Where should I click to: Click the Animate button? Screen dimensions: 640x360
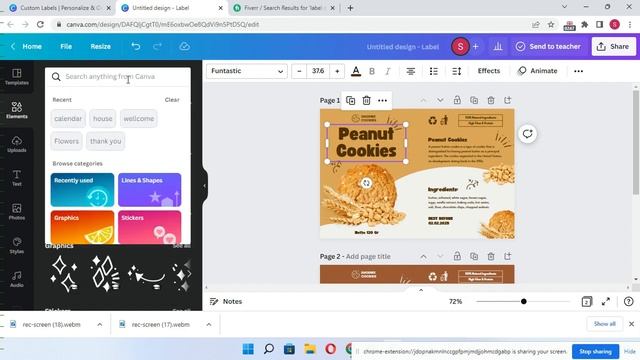point(538,71)
